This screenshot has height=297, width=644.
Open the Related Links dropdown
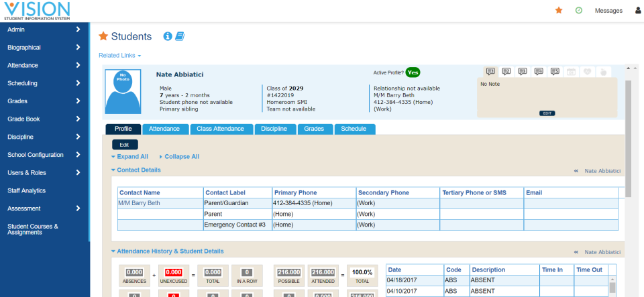(x=119, y=55)
